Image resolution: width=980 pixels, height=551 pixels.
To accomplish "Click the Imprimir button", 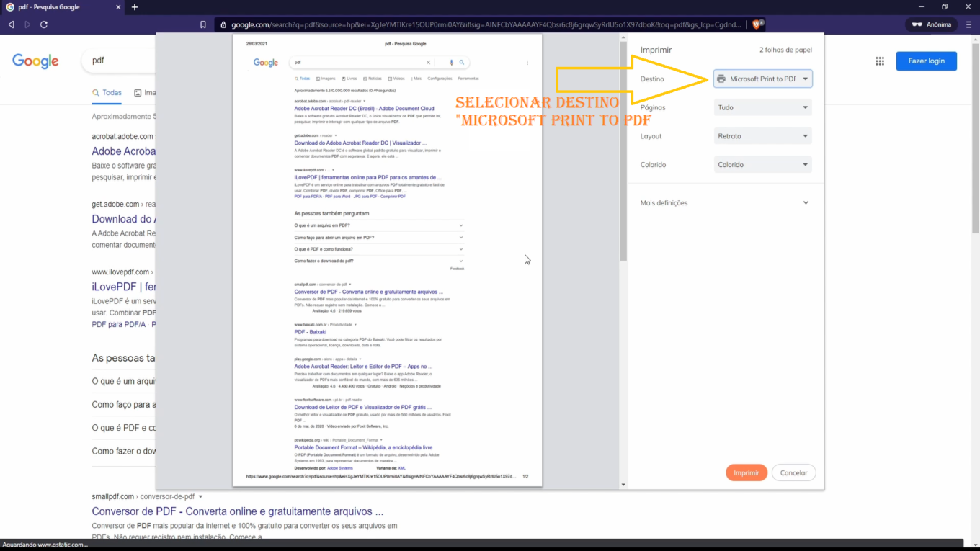I will (x=746, y=472).
